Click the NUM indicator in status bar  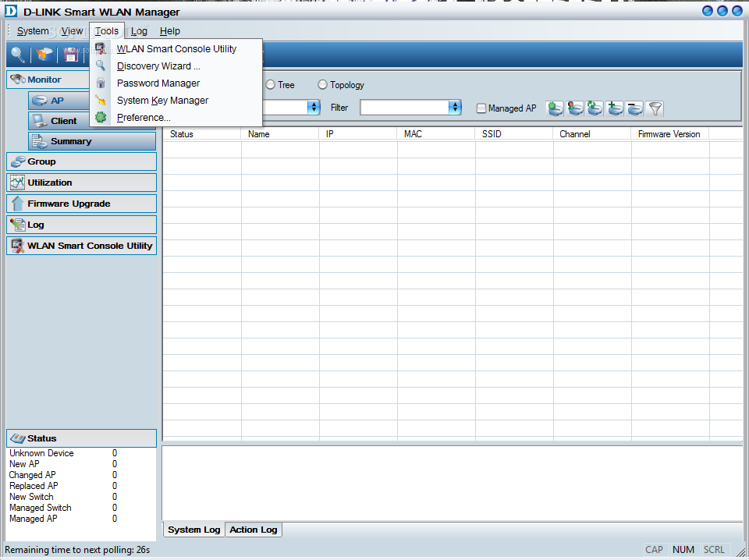[x=683, y=550]
